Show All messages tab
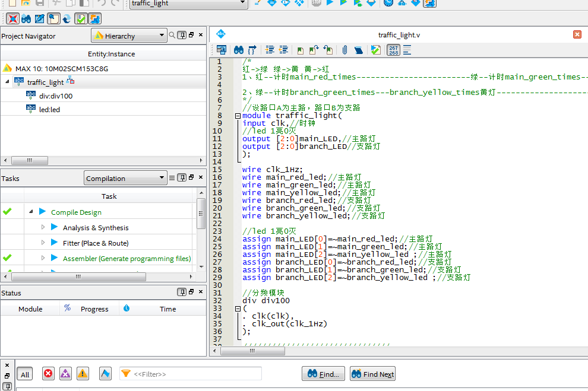Viewport: 588px width, 391px height. pyautogui.click(x=25, y=374)
